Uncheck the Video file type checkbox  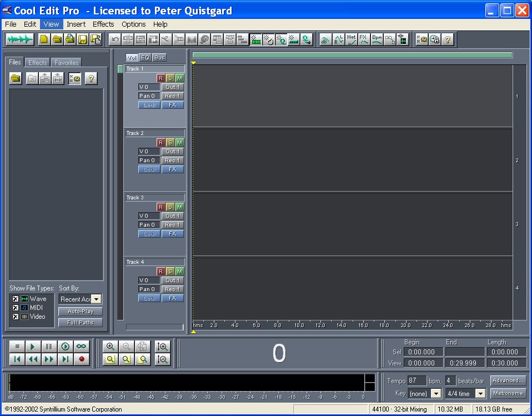(15, 317)
